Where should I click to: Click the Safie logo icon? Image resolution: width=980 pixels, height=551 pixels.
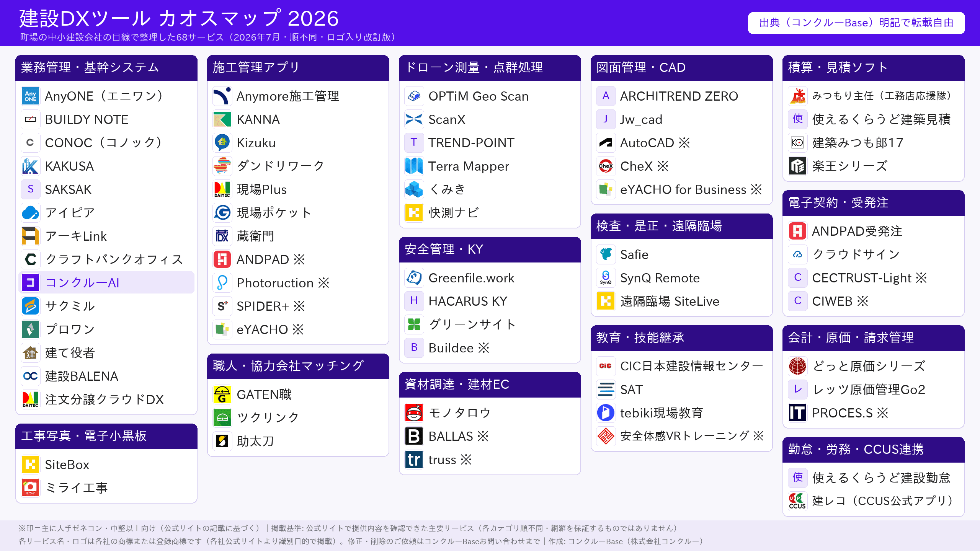click(x=606, y=254)
